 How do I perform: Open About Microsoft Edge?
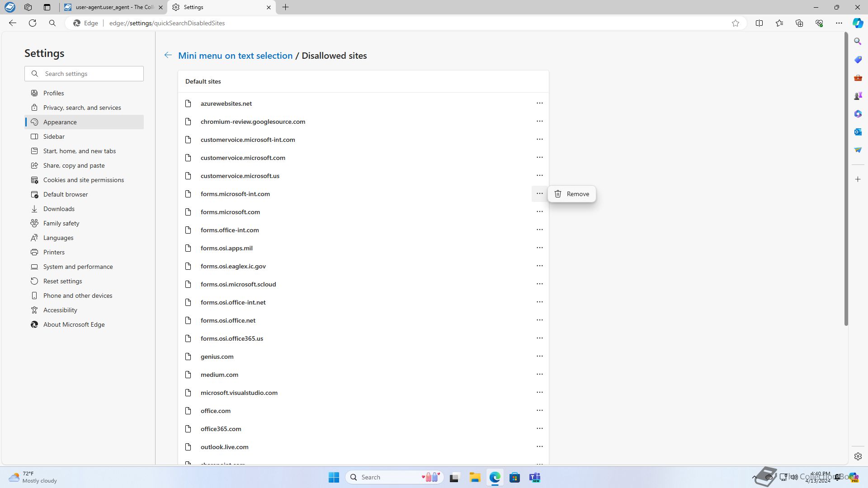(84, 324)
